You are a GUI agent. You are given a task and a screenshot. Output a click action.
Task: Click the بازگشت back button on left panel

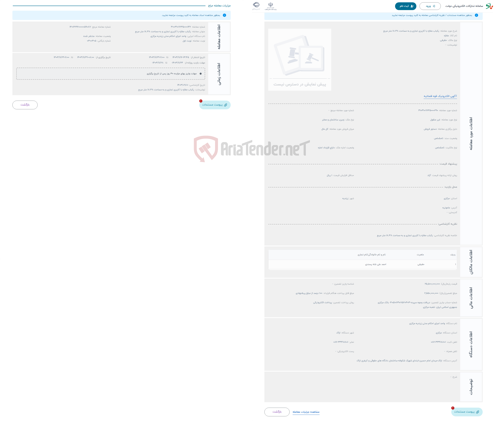26,105
